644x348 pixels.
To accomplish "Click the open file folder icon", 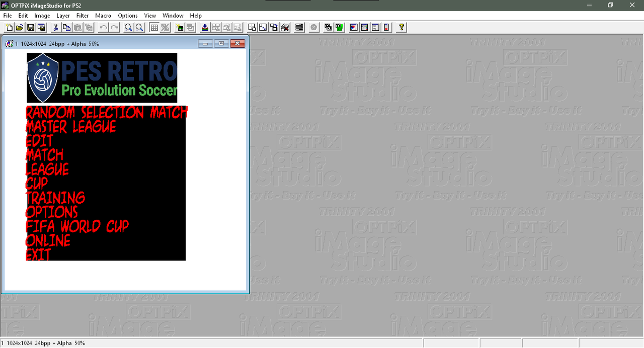I will [20, 28].
